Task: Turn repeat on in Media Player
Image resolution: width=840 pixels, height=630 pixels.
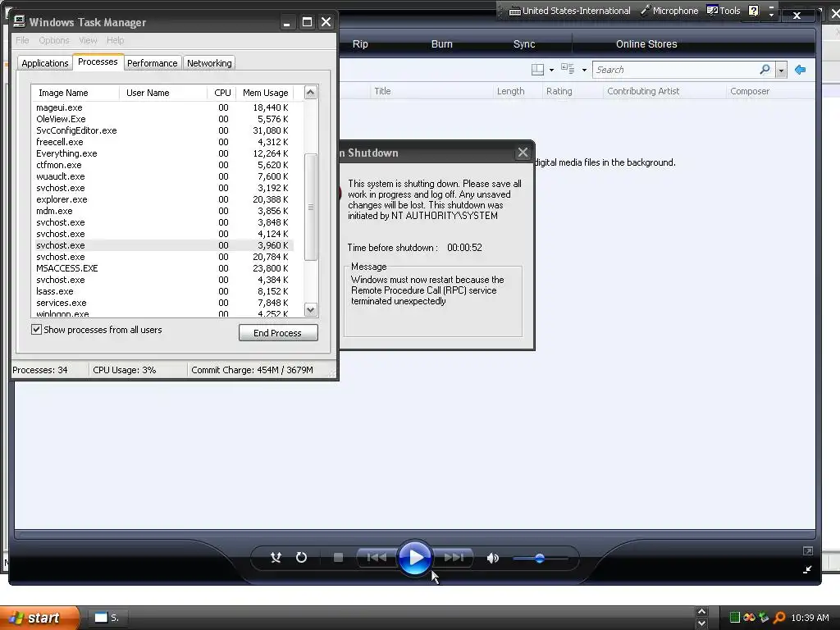Action: pos(302,558)
